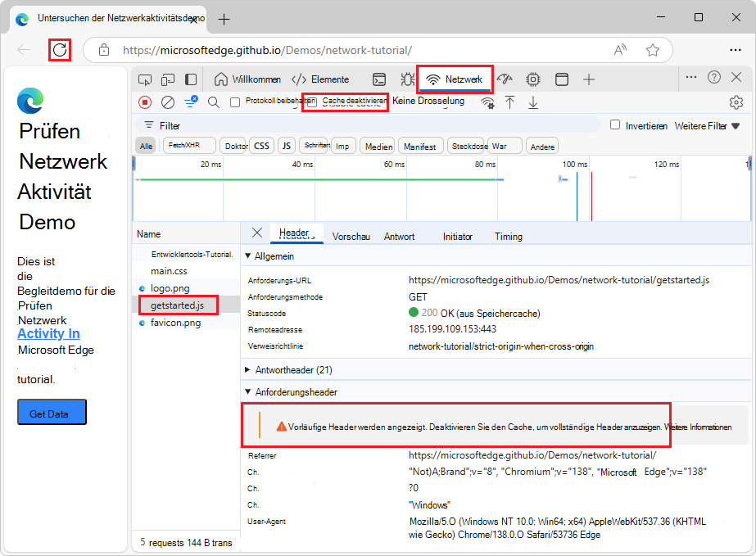Click the address bar URL
Screen dimensions: 756x556
pyautogui.click(x=267, y=50)
